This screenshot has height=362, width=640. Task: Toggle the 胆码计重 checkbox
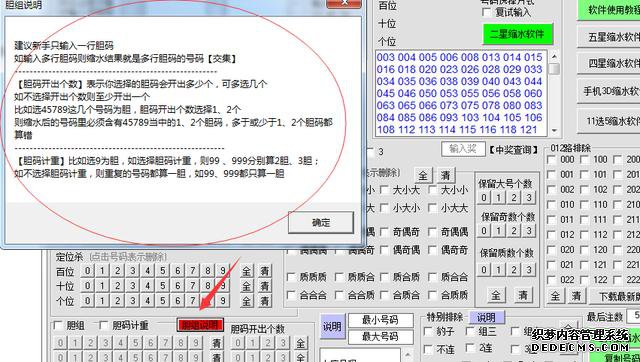104,325
